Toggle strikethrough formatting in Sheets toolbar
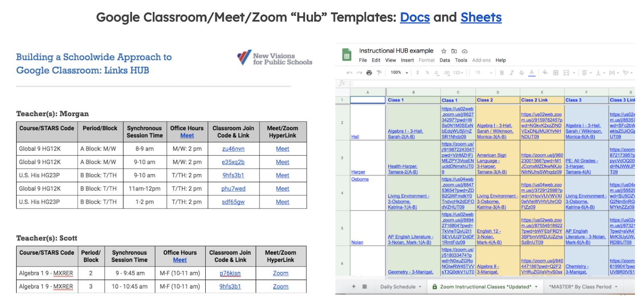Viewport: 644px width, 305px height. (521, 73)
